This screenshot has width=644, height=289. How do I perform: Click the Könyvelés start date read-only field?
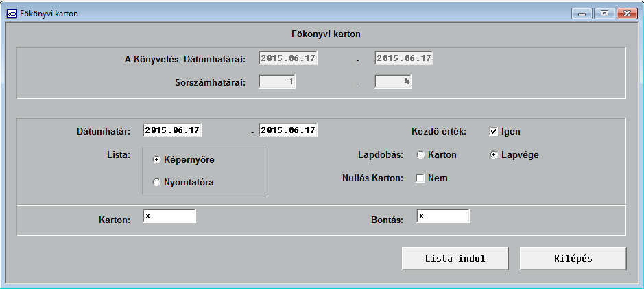[x=288, y=58]
